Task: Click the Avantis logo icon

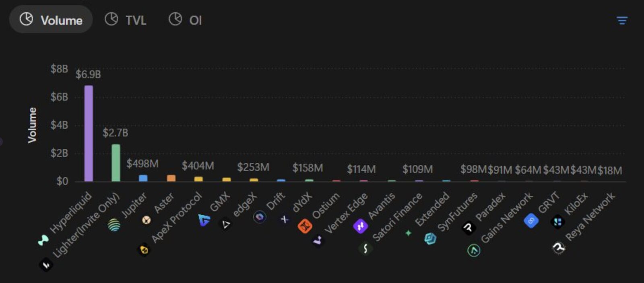Action: [x=360, y=226]
